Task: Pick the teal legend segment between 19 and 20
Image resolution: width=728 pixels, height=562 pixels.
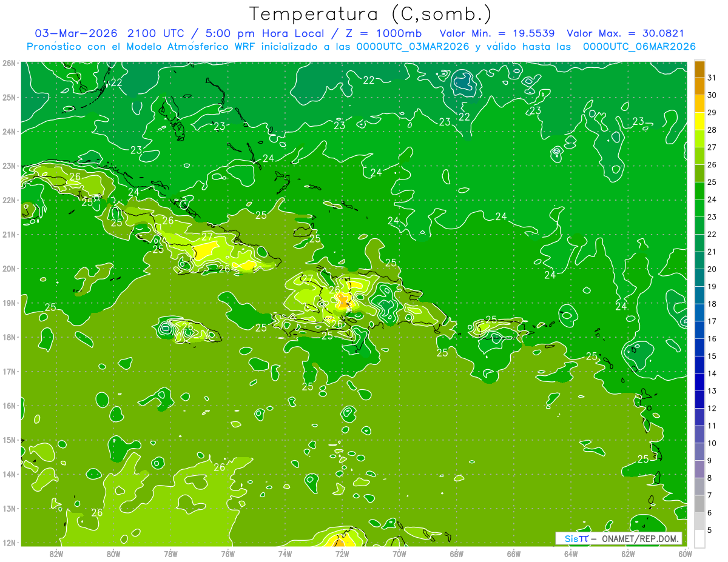Action: (699, 278)
